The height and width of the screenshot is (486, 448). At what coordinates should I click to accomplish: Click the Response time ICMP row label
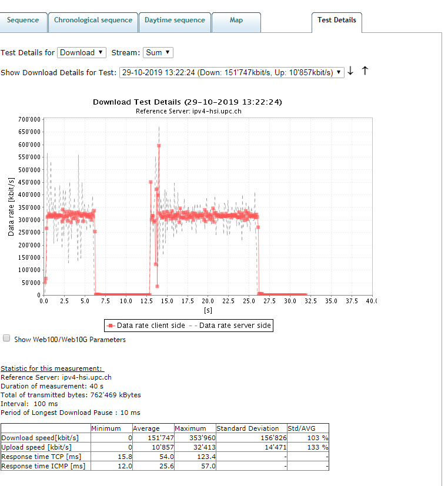(x=43, y=466)
